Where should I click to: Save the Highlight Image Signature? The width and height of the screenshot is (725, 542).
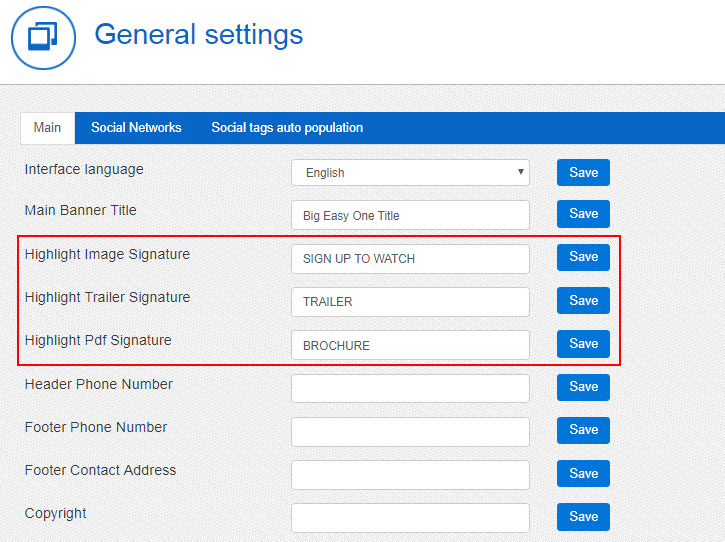(x=583, y=257)
